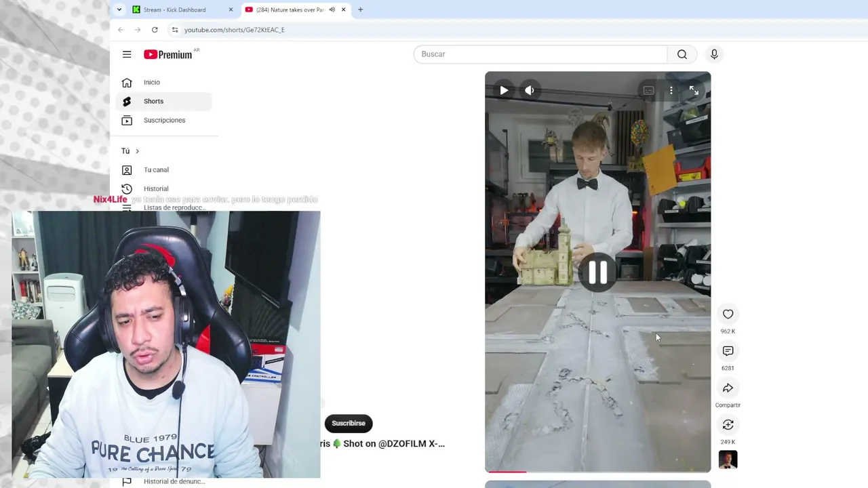Image resolution: width=868 pixels, height=488 pixels.
Task: Click the browser address bar URL
Action: tap(235, 30)
